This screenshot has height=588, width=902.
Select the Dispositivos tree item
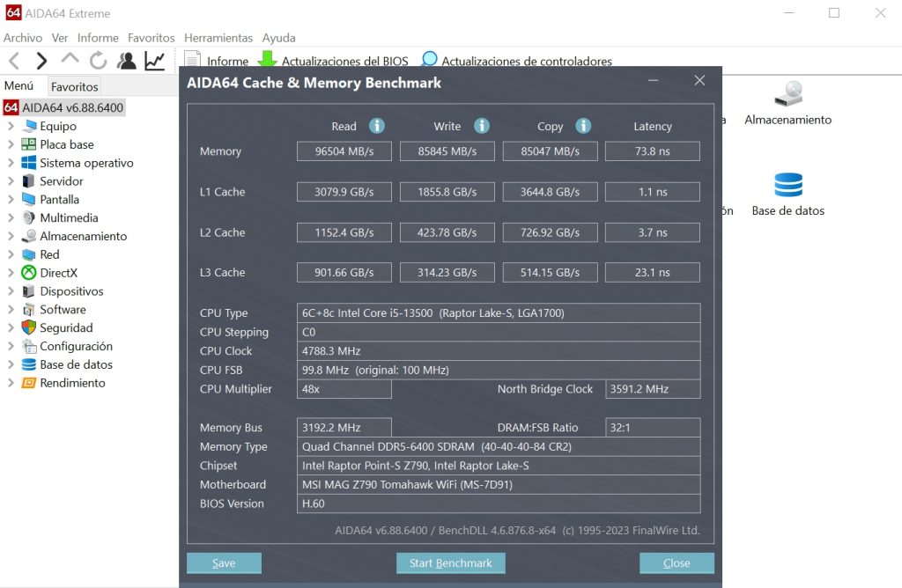[x=71, y=290]
